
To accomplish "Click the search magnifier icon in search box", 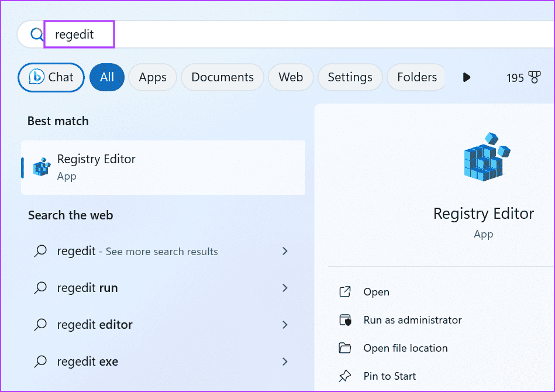I will 37,35.
